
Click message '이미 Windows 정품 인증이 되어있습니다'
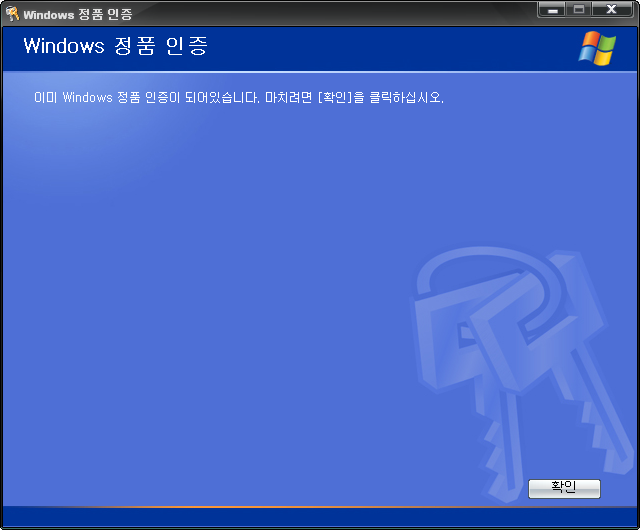click(147, 98)
